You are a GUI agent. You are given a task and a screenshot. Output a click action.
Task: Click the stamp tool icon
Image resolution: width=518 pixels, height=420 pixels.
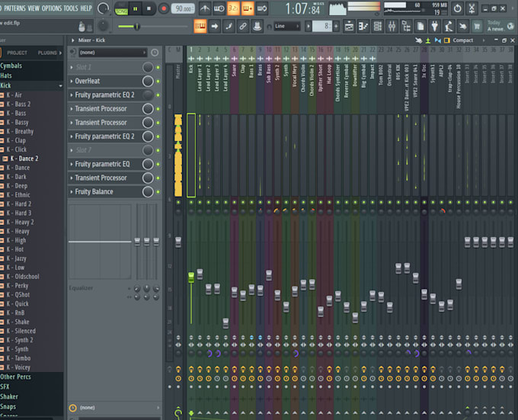257,27
